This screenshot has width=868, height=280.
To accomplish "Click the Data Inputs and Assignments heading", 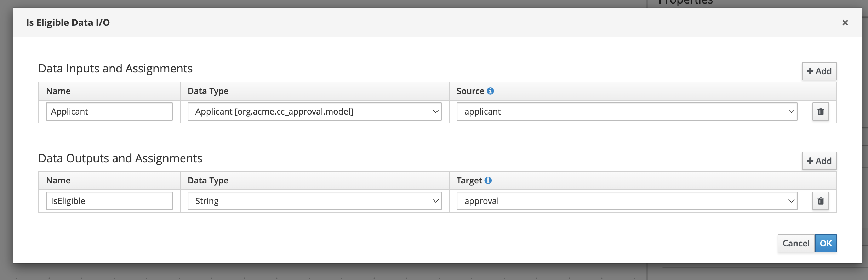I will click(x=115, y=69).
